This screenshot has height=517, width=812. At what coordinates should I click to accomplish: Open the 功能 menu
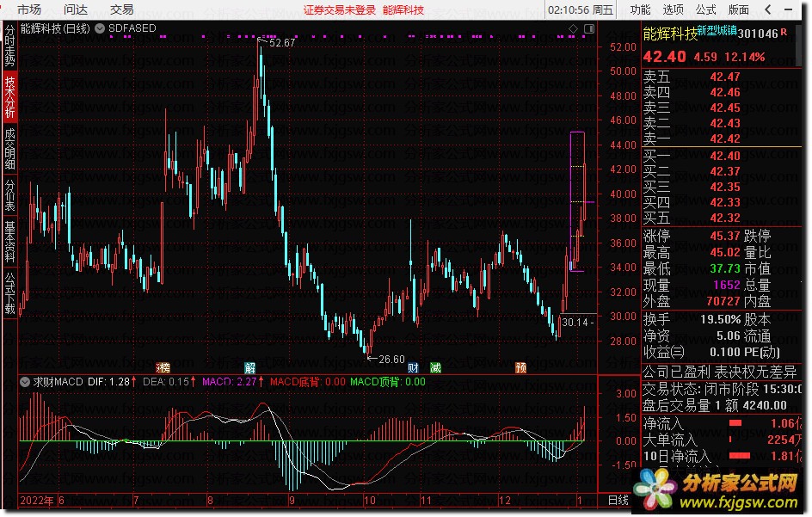[640, 9]
